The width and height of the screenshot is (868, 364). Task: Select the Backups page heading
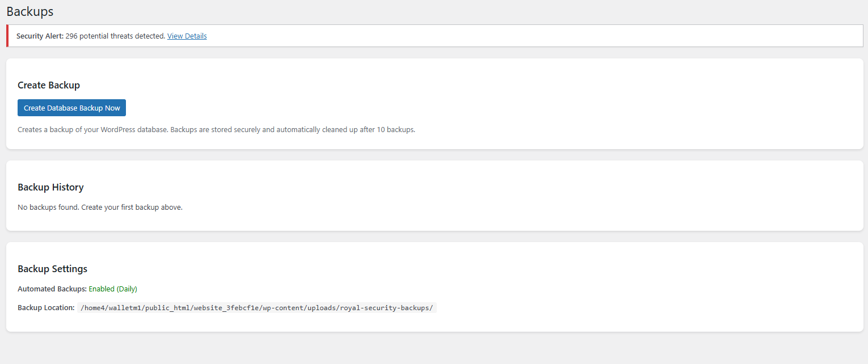tap(30, 11)
